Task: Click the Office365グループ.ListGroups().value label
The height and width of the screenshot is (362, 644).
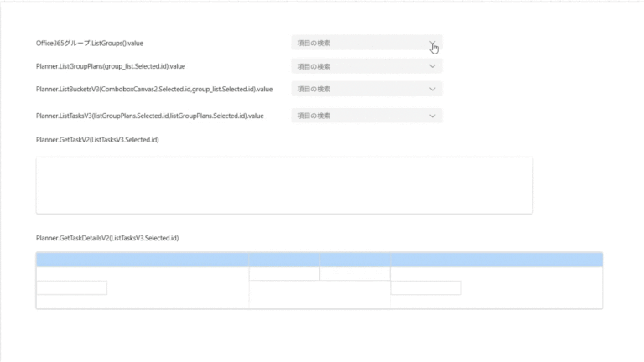Action: 90,43
